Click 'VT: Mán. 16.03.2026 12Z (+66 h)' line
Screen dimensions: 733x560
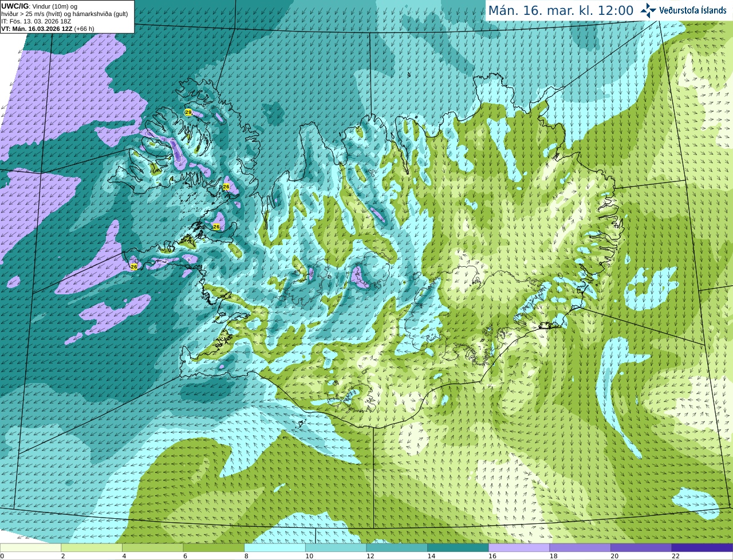pyautogui.click(x=48, y=28)
